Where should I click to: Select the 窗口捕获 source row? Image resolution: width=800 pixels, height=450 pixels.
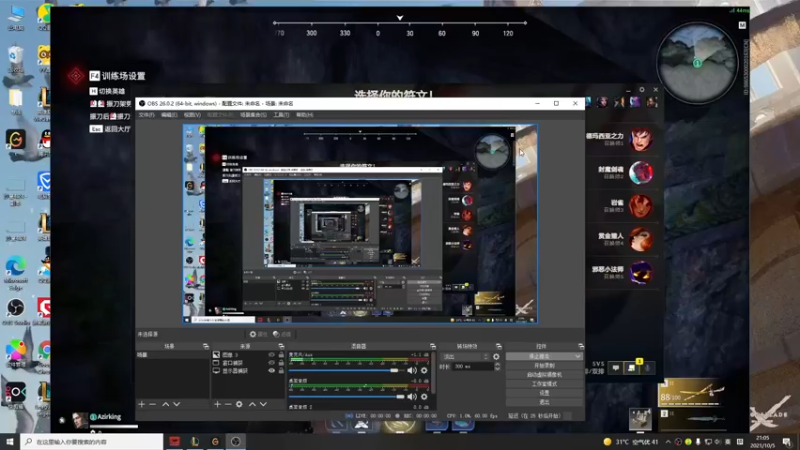(248, 363)
